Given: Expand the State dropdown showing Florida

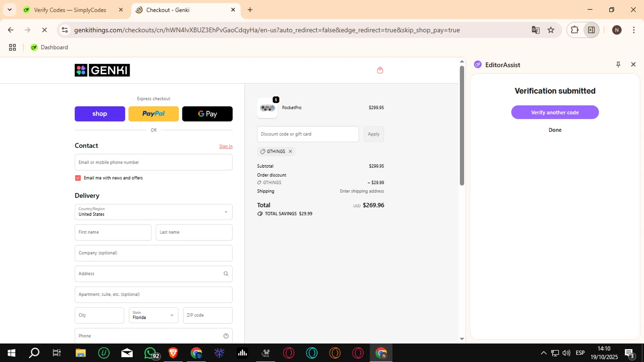Looking at the screenshot, I should [x=154, y=315].
